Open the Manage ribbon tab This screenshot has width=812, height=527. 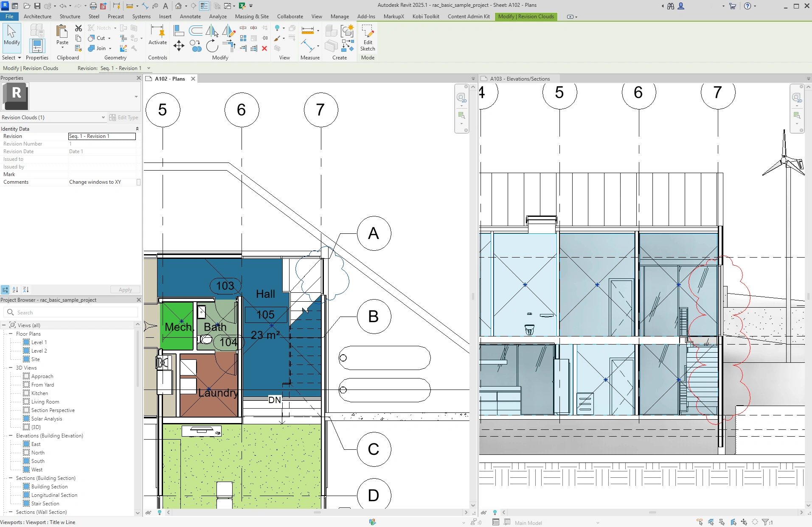tap(340, 17)
